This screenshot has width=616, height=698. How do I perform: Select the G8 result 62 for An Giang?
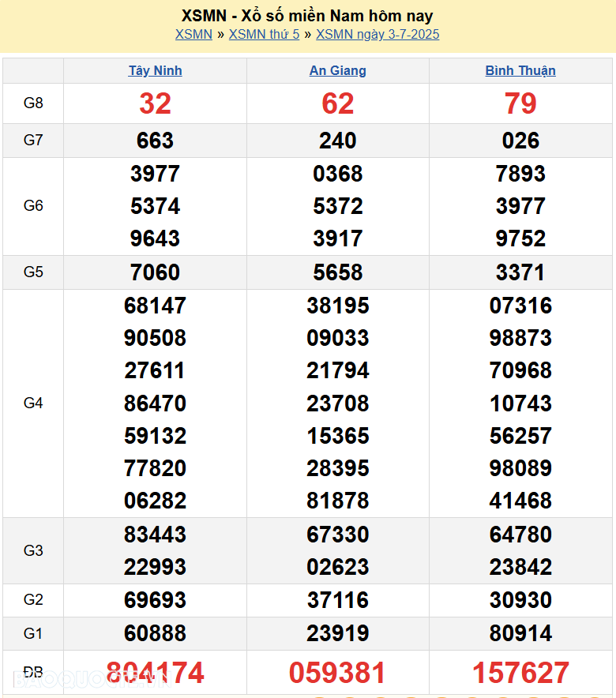(x=337, y=103)
